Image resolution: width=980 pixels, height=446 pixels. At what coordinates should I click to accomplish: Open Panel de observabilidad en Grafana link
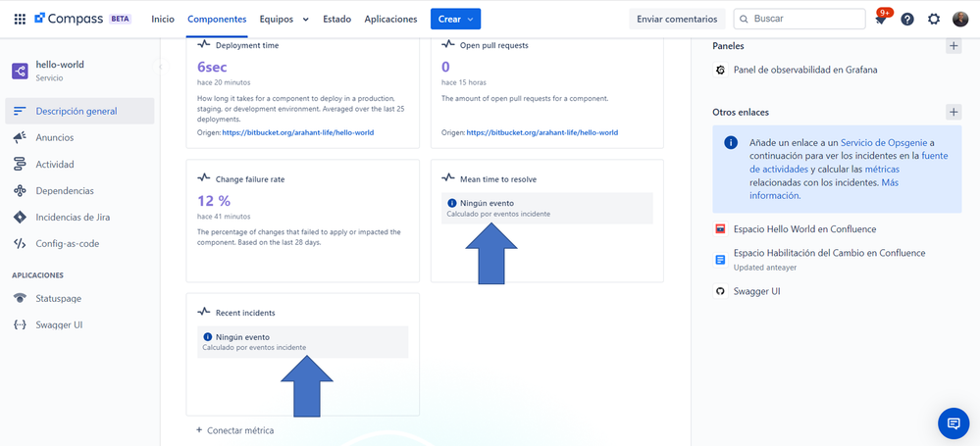point(805,70)
